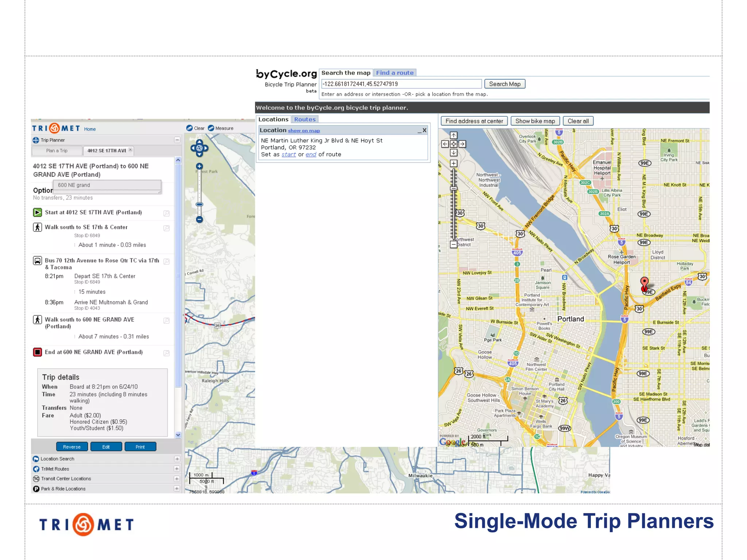
Task: Pan bike map up arrow
Action: 453,135
